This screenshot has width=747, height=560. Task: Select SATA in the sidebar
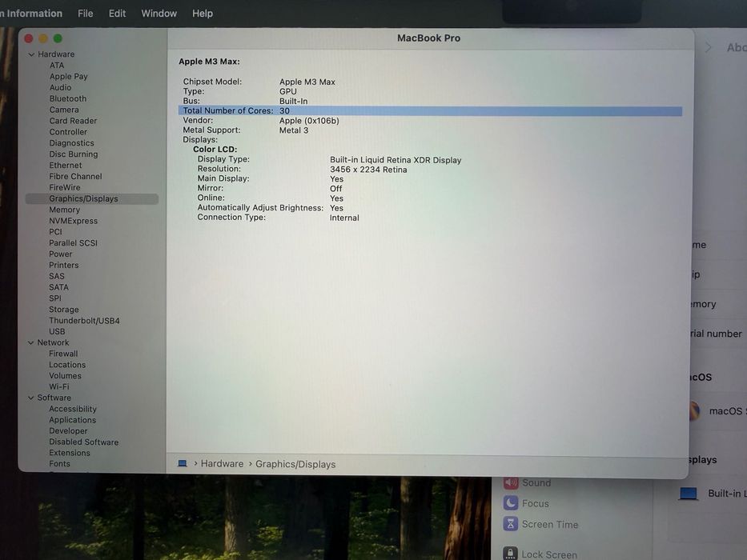(x=58, y=287)
